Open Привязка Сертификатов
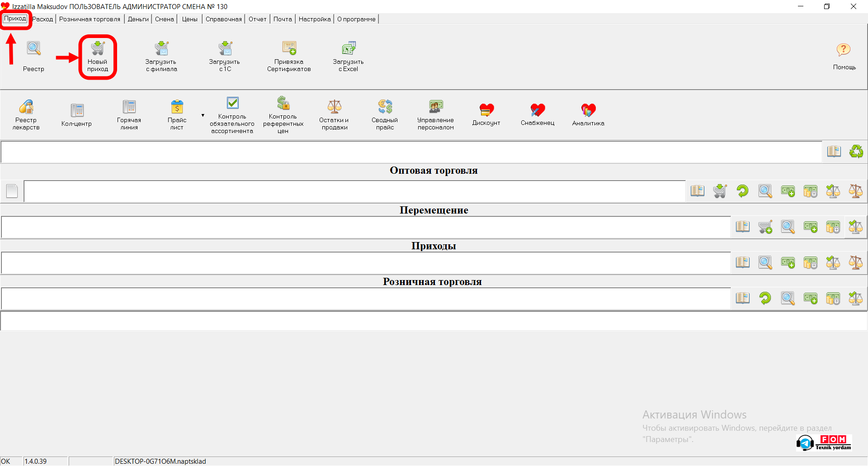This screenshot has width=868, height=466. click(x=289, y=48)
